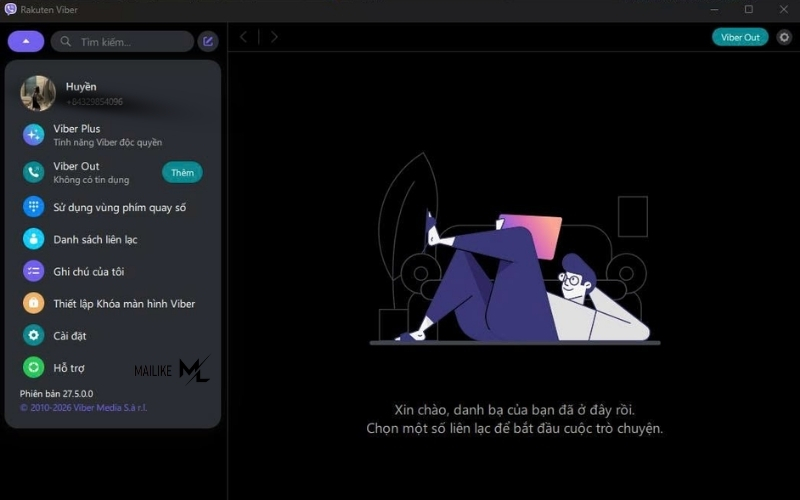Viewport: 800px width, 500px height.
Task: Click the Viber Out phone icon
Action: coord(34,172)
